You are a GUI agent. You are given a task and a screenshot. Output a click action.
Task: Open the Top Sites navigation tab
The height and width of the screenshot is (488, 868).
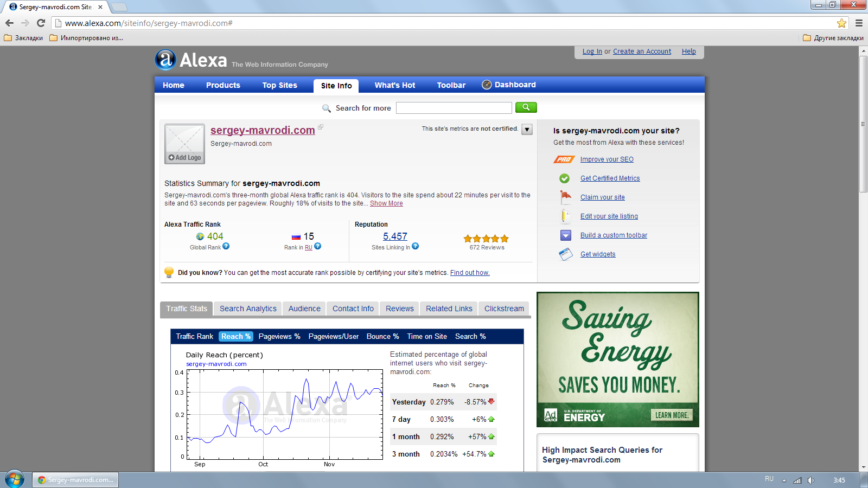280,85
